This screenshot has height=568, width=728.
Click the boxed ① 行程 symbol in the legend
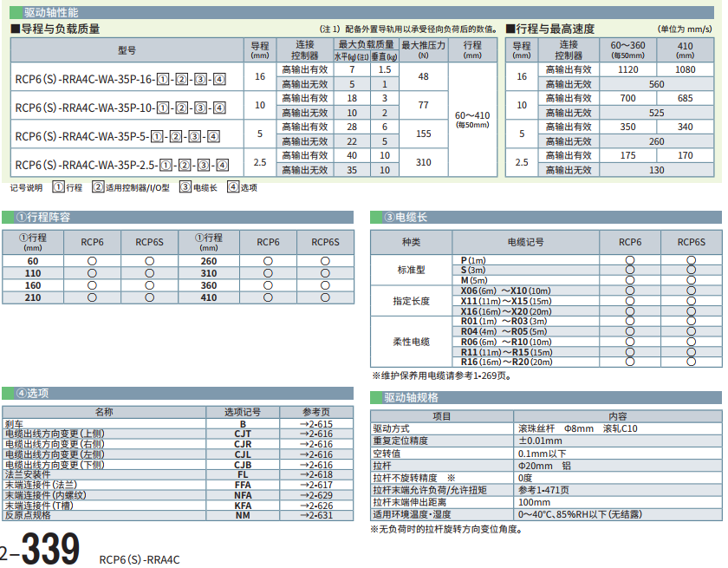tap(58, 186)
